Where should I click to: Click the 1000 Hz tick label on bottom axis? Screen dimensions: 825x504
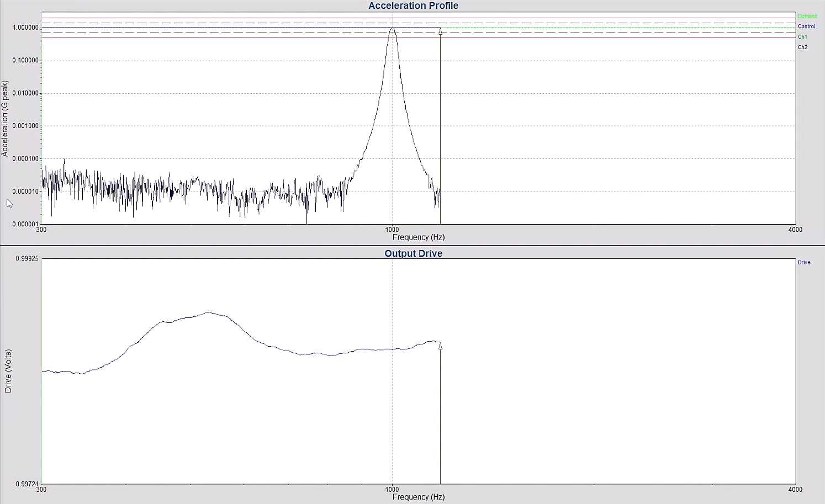392,489
